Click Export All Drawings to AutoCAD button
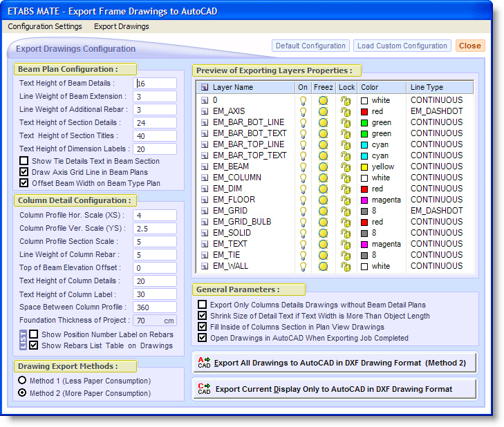Image resolution: width=504 pixels, height=427 pixels. tap(334, 363)
